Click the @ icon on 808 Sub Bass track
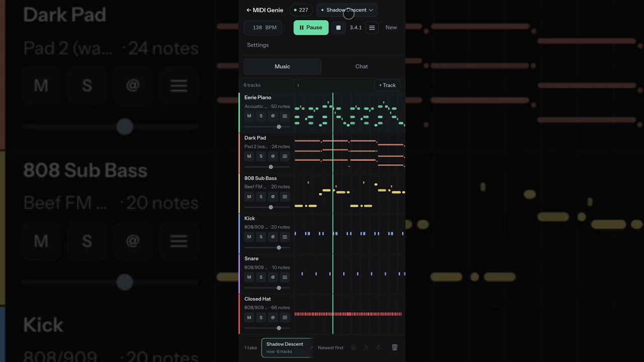This screenshot has width=644, height=362. tap(273, 197)
